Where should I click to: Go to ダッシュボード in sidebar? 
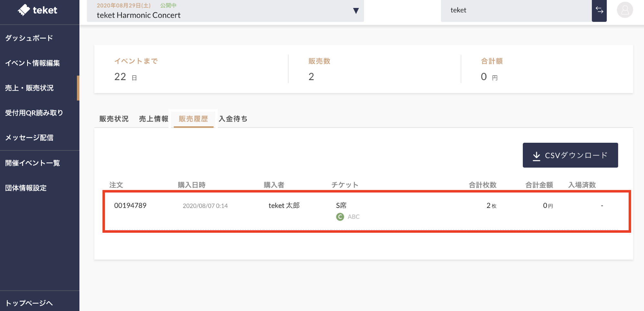(29, 38)
